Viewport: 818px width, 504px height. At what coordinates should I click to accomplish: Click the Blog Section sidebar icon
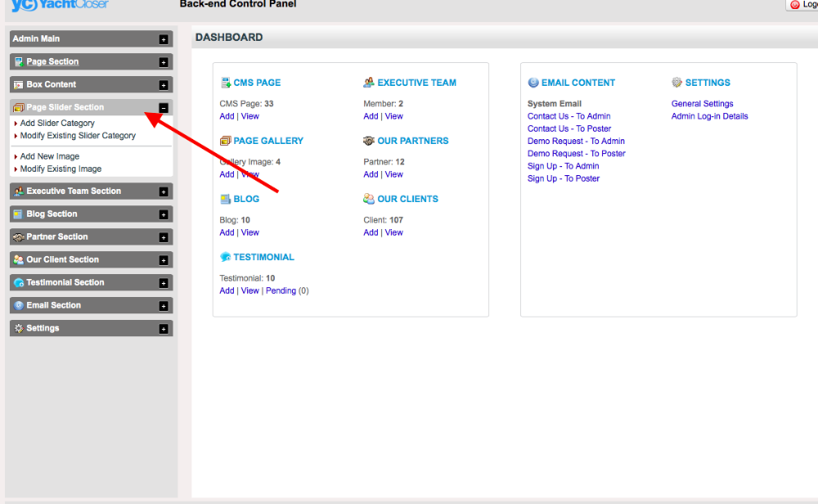pos(18,214)
